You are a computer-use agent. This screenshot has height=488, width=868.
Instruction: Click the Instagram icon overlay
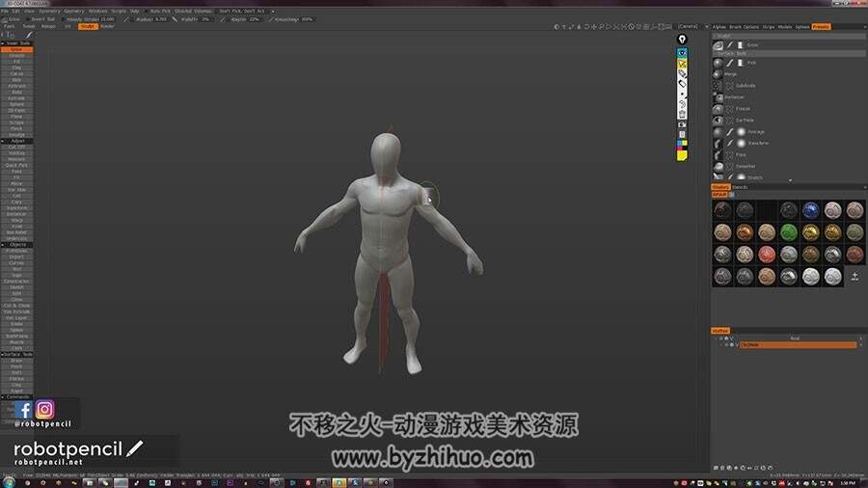(44, 410)
